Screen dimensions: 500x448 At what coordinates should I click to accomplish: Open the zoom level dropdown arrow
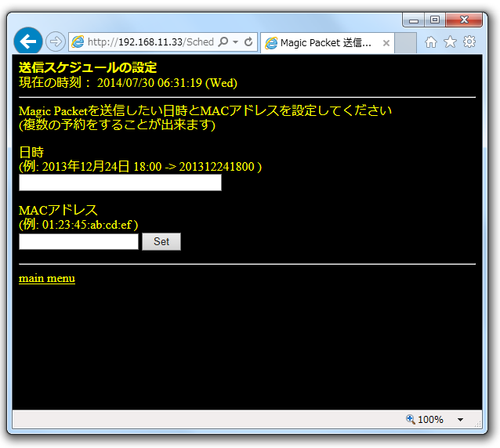coord(460,420)
